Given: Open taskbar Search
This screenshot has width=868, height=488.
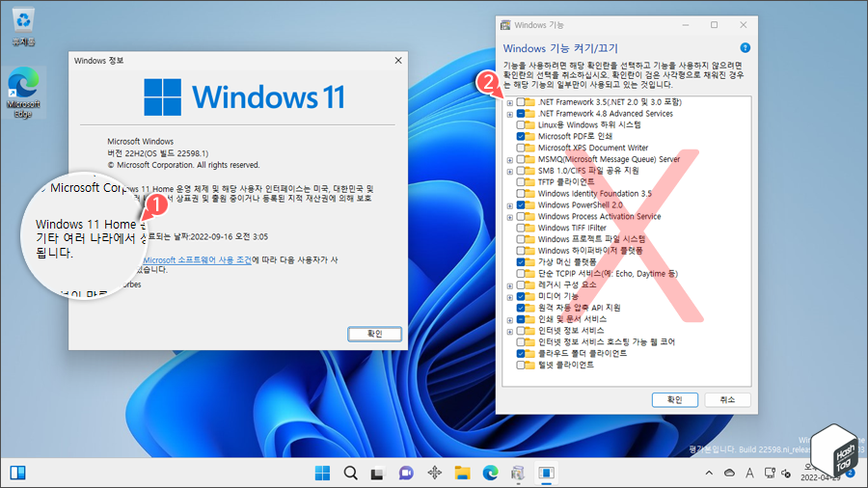Looking at the screenshot, I should [x=350, y=473].
